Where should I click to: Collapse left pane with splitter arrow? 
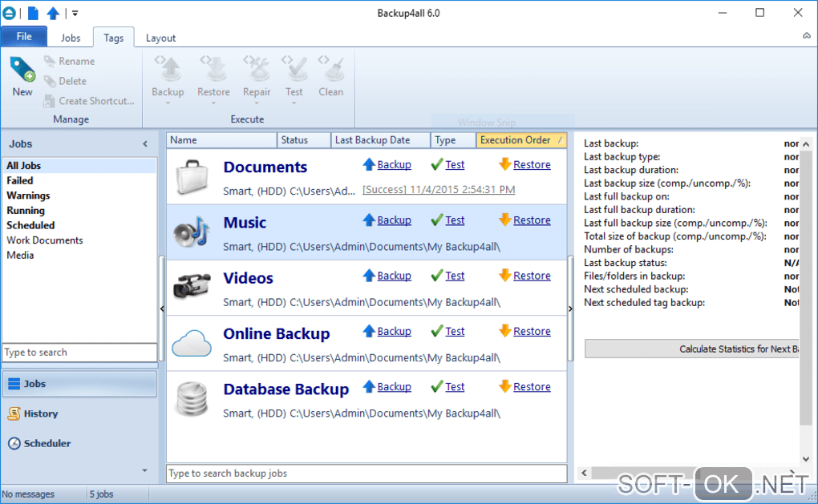[x=162, y=309]
